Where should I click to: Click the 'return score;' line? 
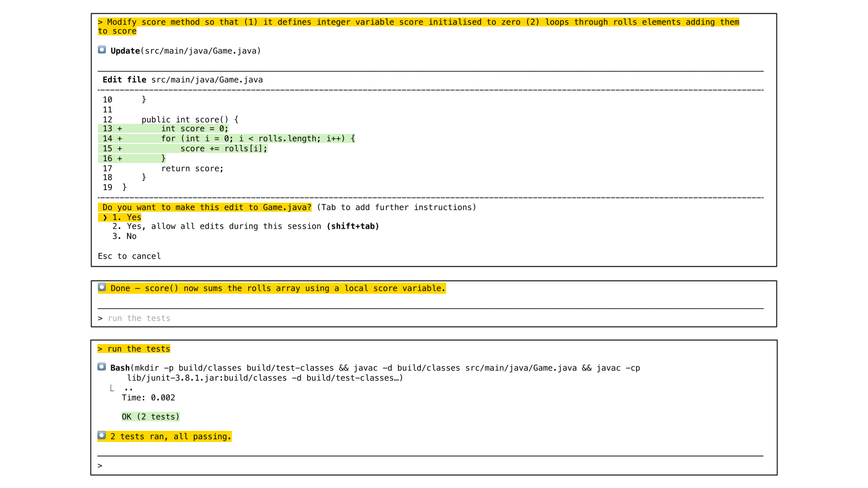[x=192, y=169]
